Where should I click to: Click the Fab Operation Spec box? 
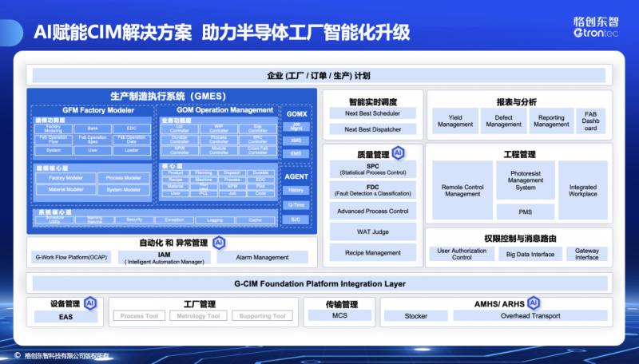click(x=93, y=139)
